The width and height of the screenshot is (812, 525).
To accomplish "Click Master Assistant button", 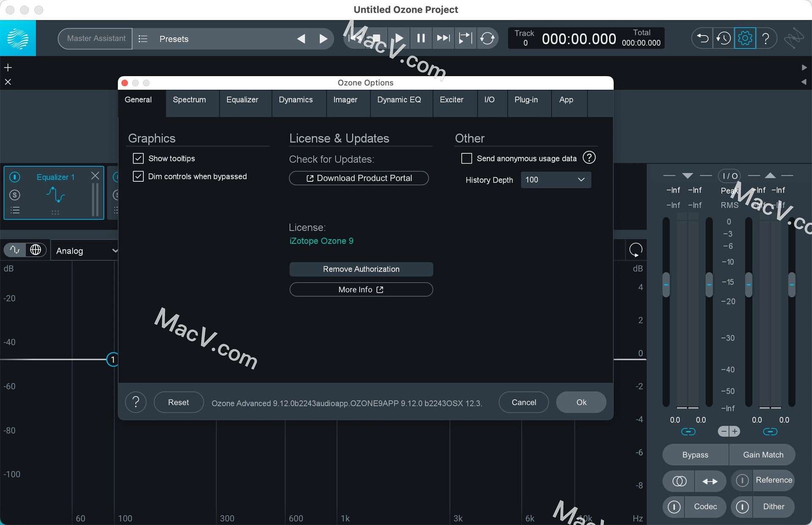I will click(96, 38).
